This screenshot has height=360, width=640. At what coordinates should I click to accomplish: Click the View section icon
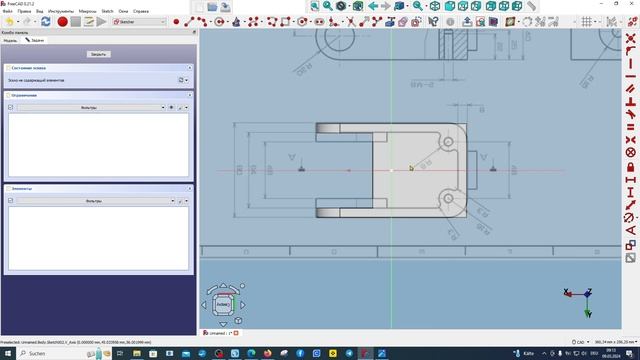coord(493,22)
